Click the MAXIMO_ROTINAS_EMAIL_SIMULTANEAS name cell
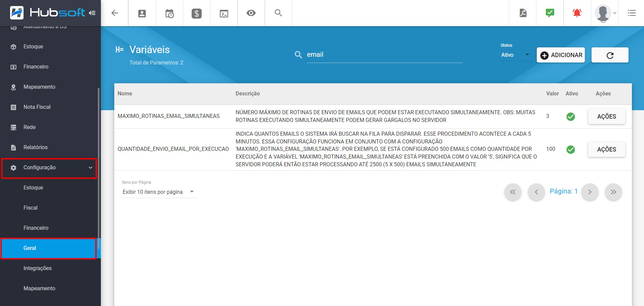 (168, 116)
